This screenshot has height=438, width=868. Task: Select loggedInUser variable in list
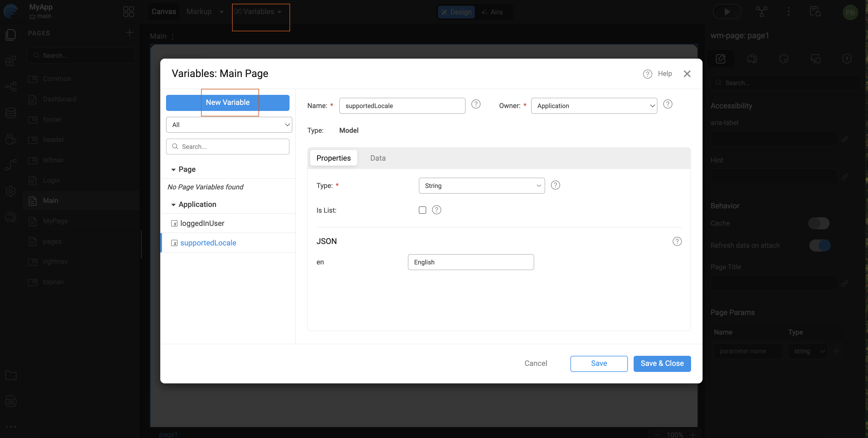[202, 223]
